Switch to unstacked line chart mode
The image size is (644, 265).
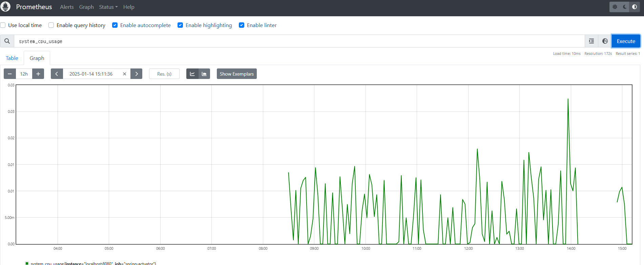pos(192,74)
